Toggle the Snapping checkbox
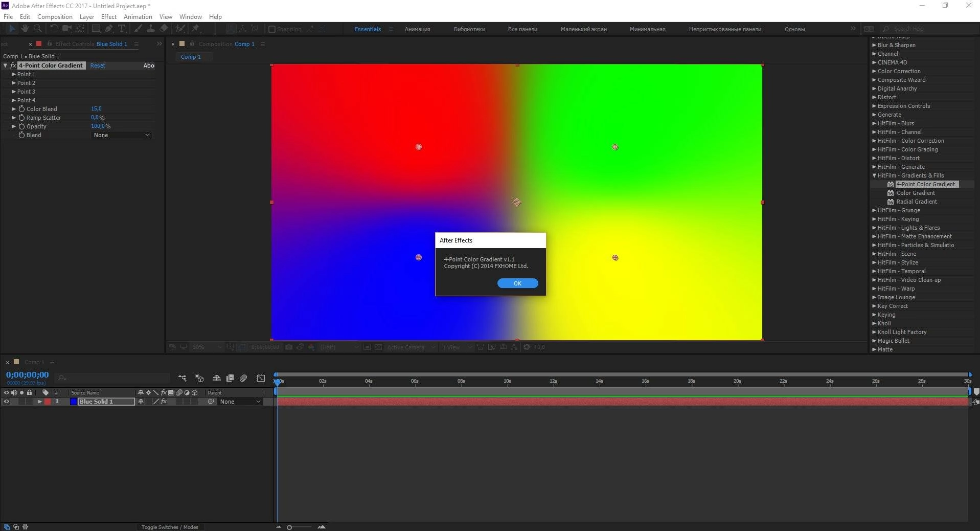The width and height of the screenshot is (980, 531). [272, 29]
